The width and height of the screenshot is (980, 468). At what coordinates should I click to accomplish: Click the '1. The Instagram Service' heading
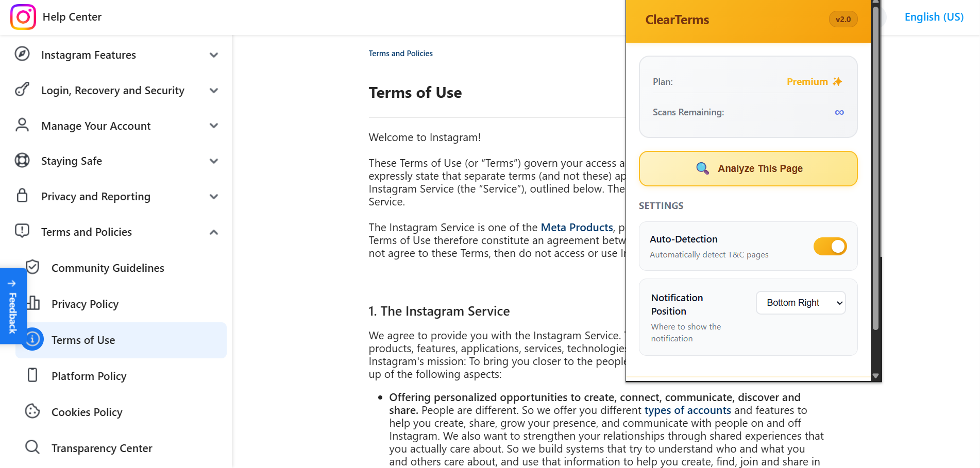point(439,311)
